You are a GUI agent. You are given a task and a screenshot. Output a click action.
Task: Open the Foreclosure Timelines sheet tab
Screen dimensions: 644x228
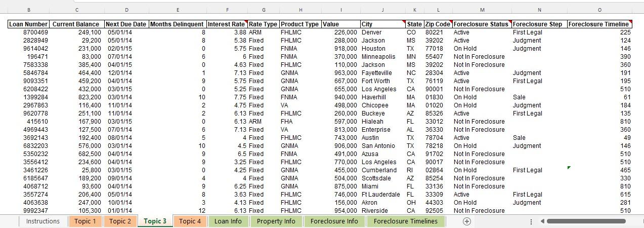pyautogui.click(x=406, y=221)
